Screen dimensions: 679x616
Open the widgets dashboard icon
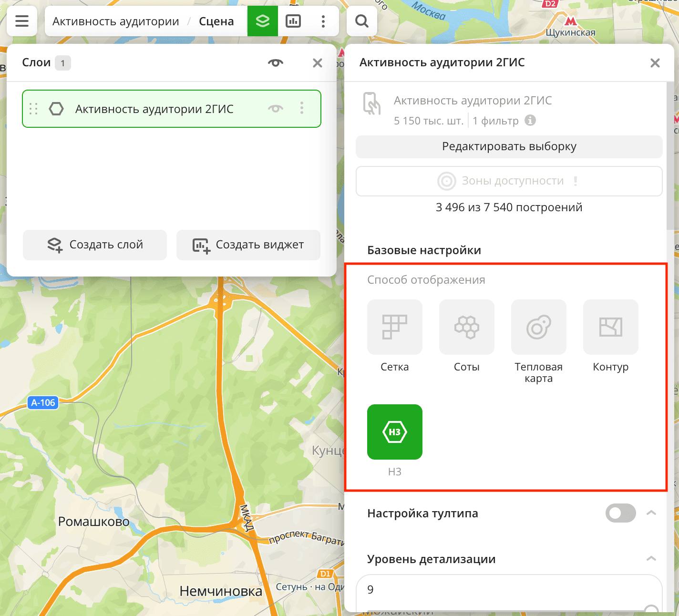(x=293, y=21)
